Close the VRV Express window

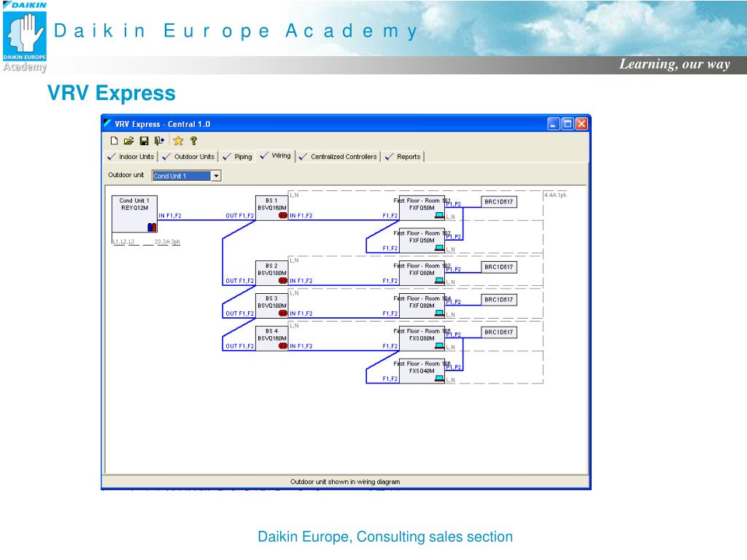click(581, 124)
